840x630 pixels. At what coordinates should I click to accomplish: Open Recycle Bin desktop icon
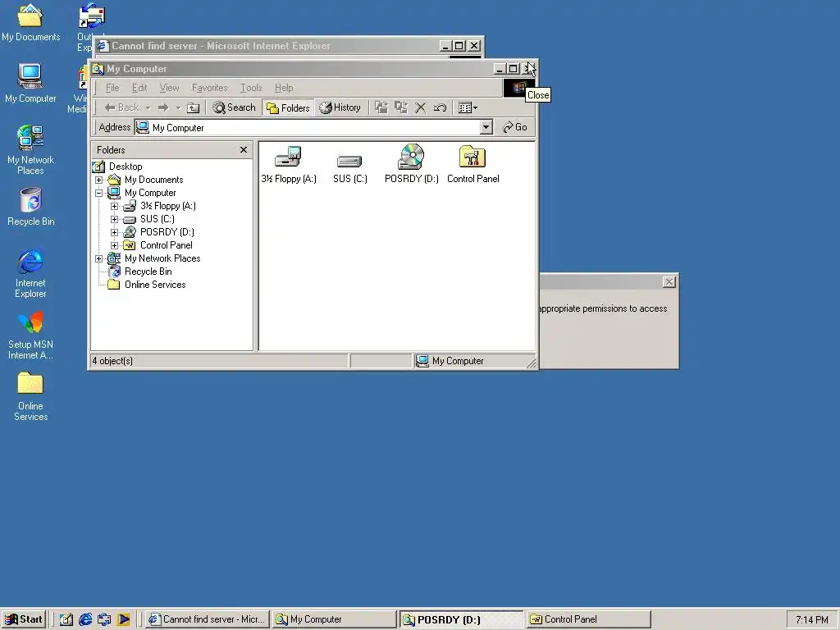[x=30, y=207]
